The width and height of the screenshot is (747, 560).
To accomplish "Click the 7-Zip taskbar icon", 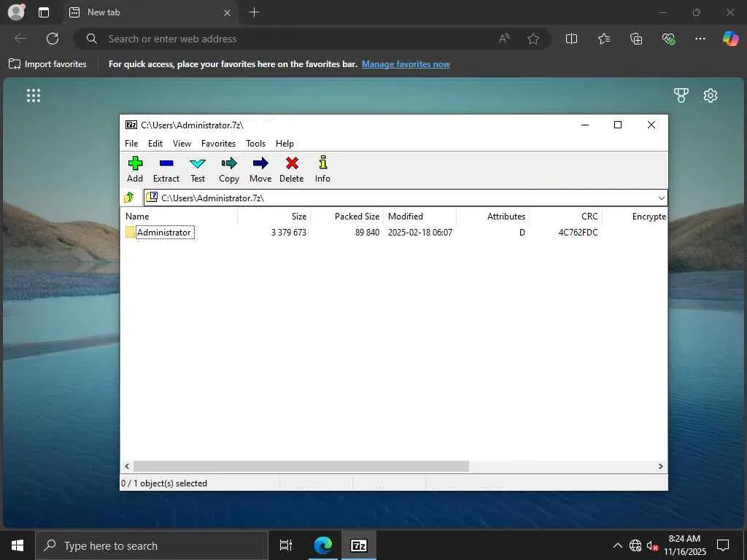I will [x=359, y=545].
